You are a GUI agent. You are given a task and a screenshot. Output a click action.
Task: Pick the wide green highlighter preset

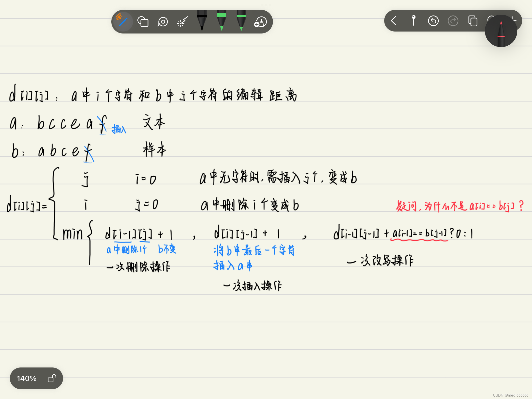[x=222, y=20]
